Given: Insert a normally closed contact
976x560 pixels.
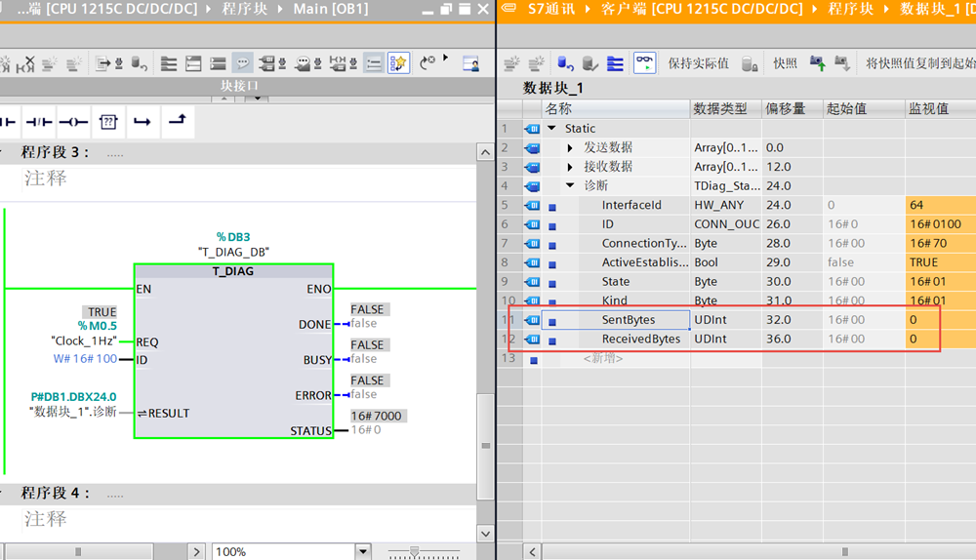Looking at the screenshot, I should pos(38,122).
